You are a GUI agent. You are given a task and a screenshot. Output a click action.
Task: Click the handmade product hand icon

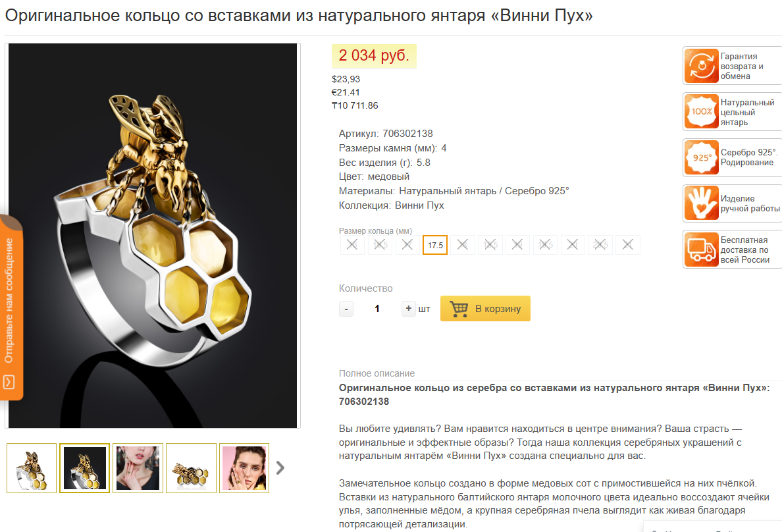pos(701,203)
